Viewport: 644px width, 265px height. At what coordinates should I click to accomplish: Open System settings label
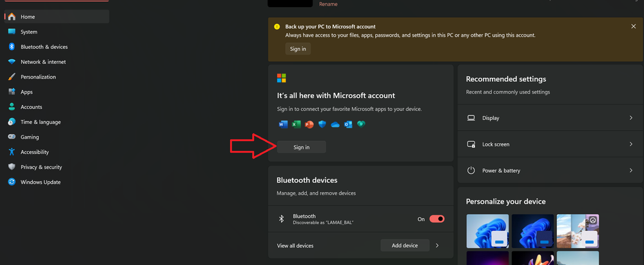tap(29, 32)
